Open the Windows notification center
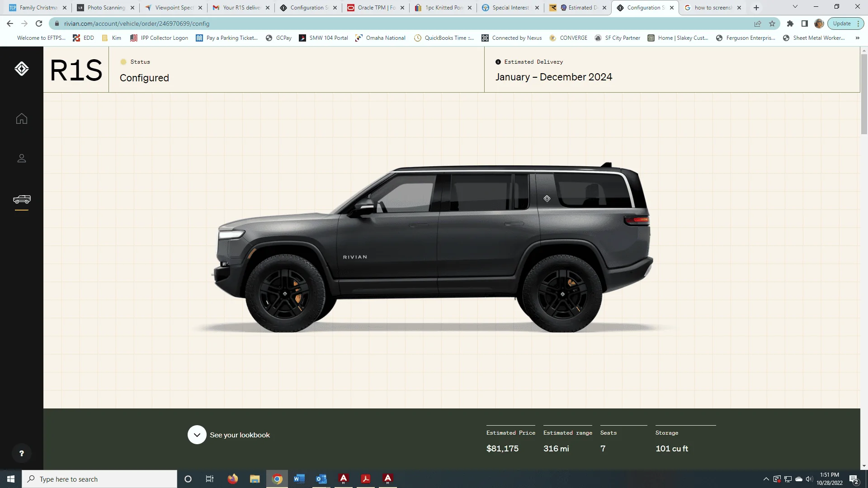 854,479
